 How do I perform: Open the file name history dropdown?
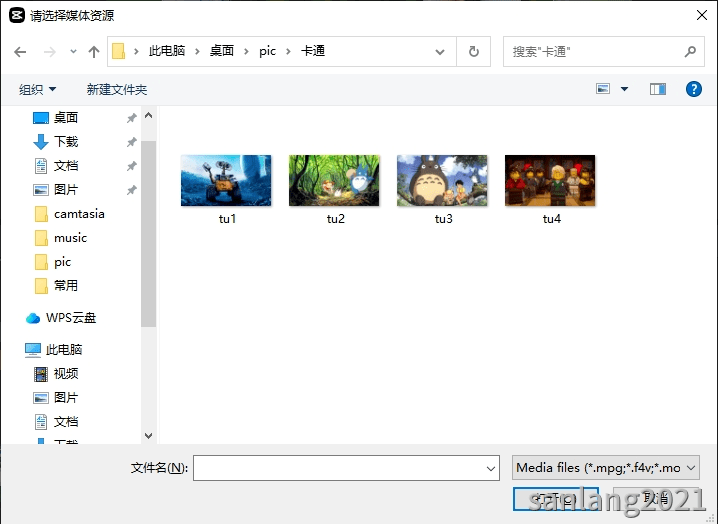tap(491, 468)
